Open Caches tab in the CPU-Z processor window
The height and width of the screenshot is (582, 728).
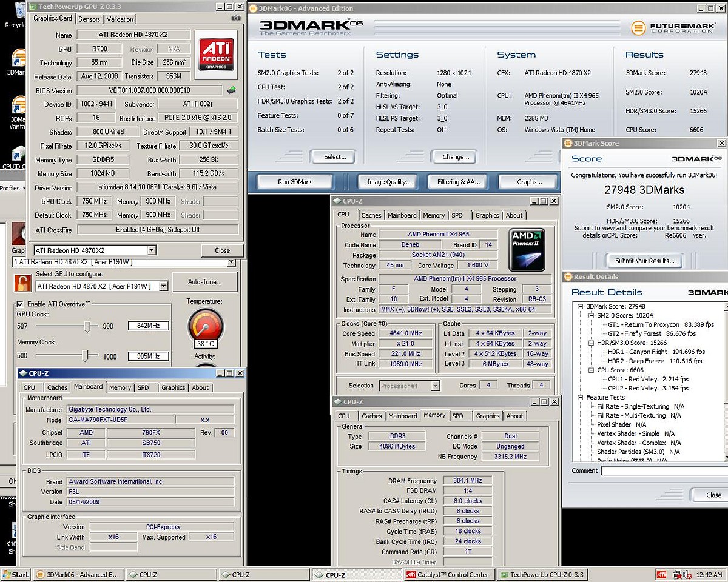371,215
